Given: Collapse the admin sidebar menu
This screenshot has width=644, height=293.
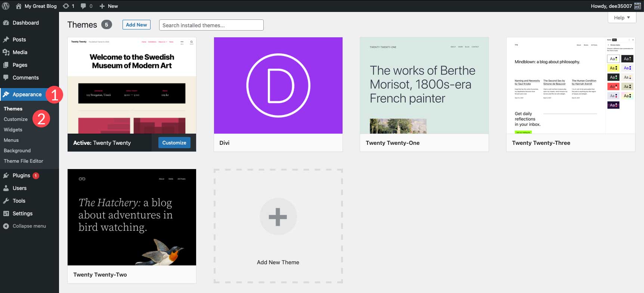Looking at the screenshot, I should coord(29,226).
